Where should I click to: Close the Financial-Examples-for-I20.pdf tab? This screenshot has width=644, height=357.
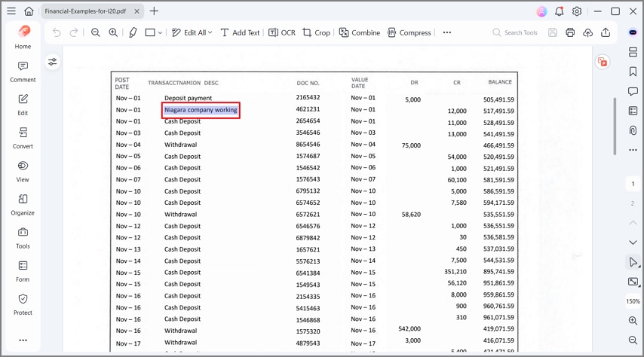pos(137,11)
